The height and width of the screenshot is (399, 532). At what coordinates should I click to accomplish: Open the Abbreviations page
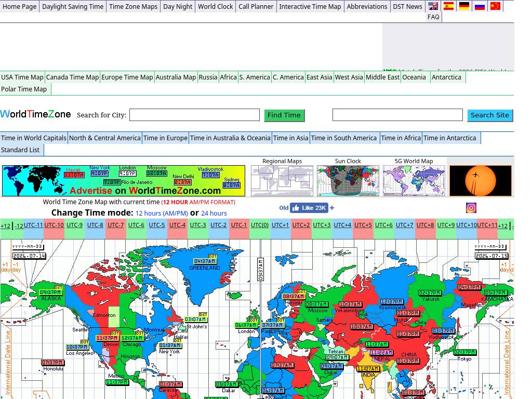367,6
